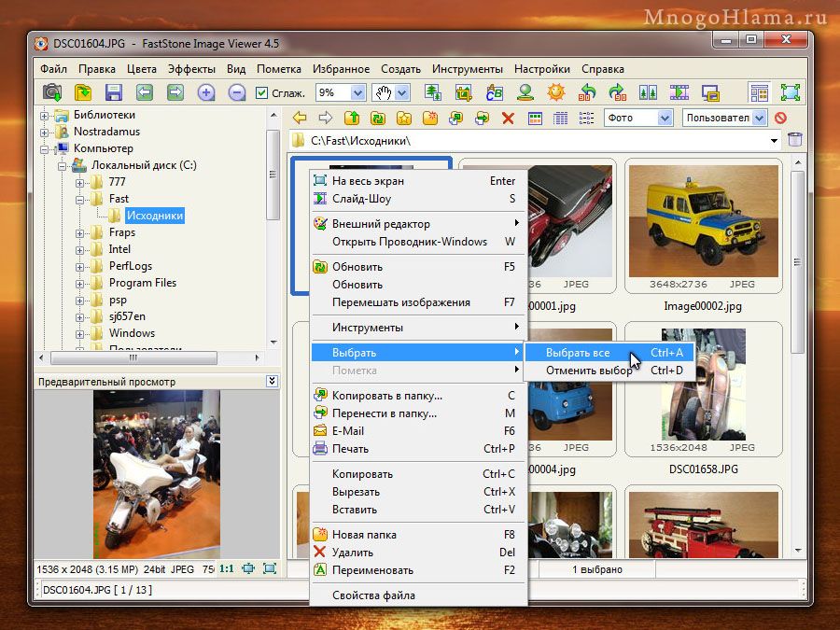Collapse the Предварительный просмотр preview panel
The image size is (840, 630).
click(273, 381)
